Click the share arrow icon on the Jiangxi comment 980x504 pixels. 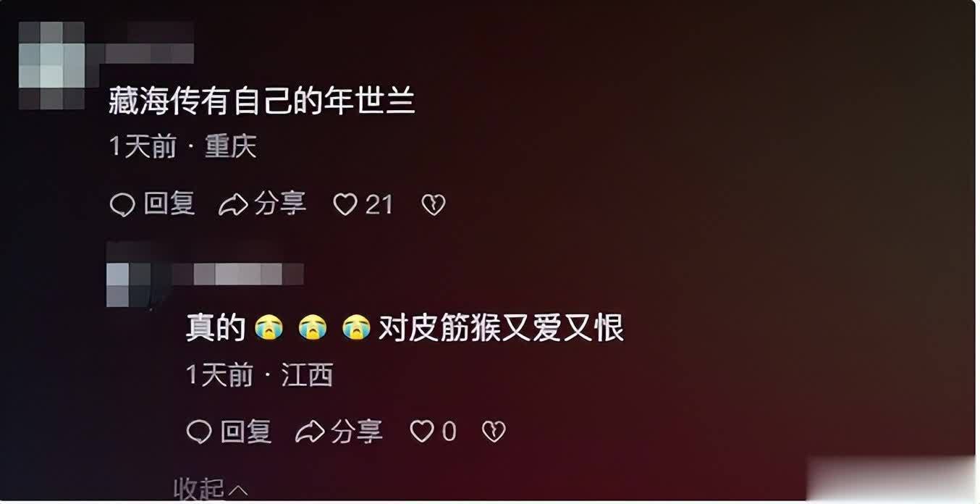pos(310,432)
